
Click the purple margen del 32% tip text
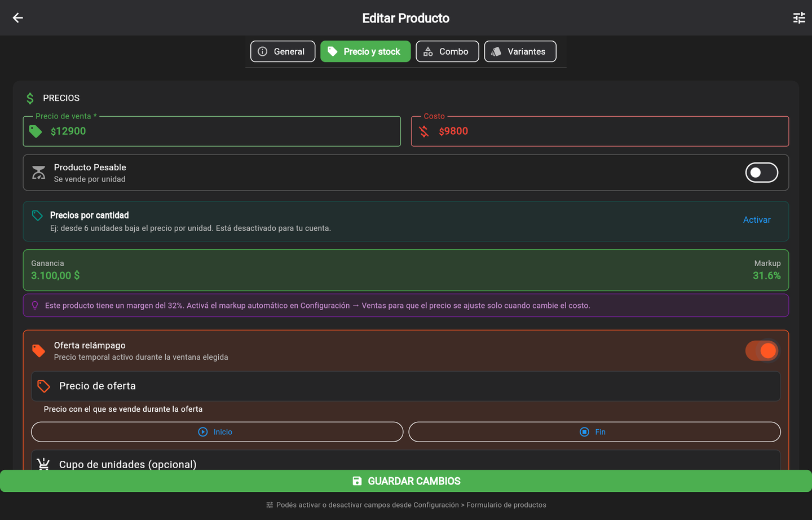pyautogui.click(x=317, y=306)
